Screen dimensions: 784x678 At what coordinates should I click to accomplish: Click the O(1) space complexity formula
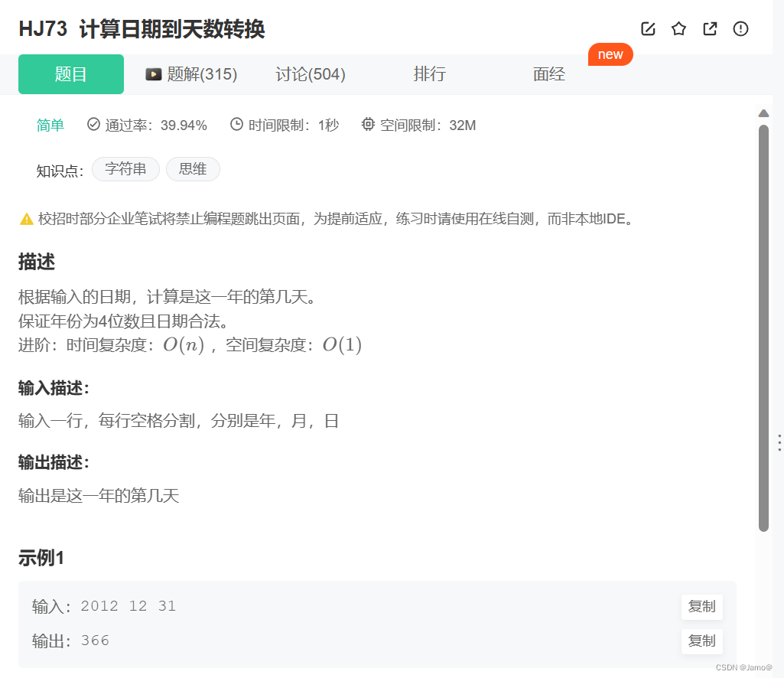tap(342, 345)
